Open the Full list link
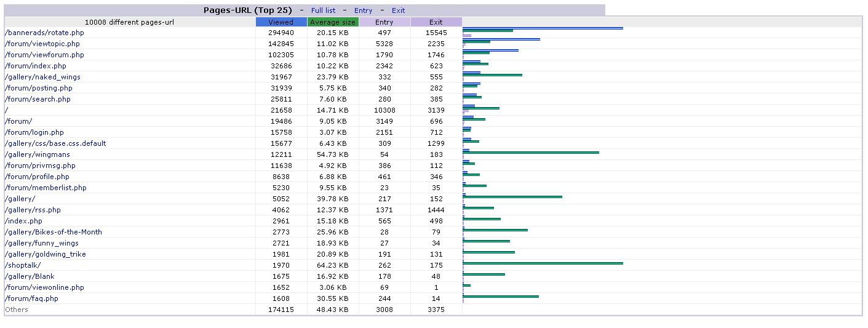 pos(323,10)
